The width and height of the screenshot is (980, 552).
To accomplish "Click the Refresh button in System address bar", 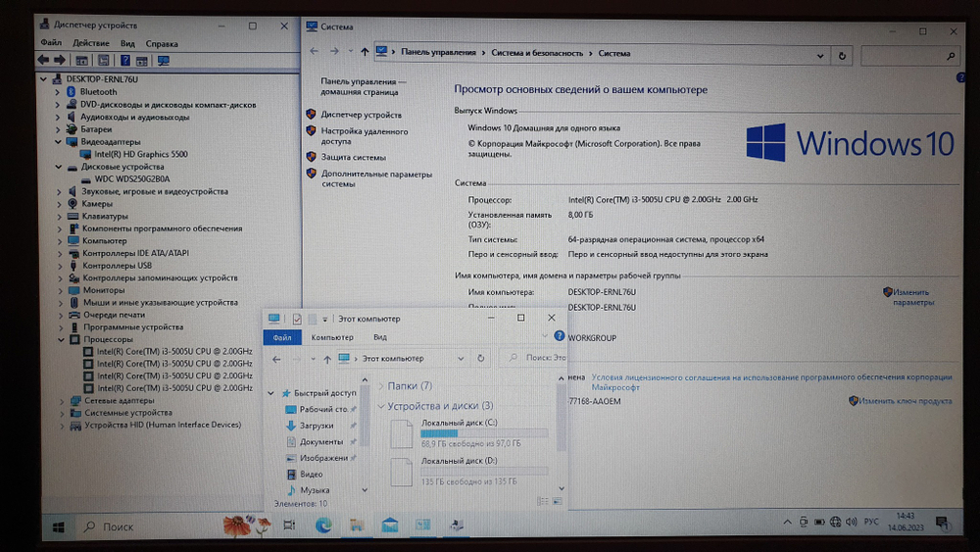I will point(842,56).
